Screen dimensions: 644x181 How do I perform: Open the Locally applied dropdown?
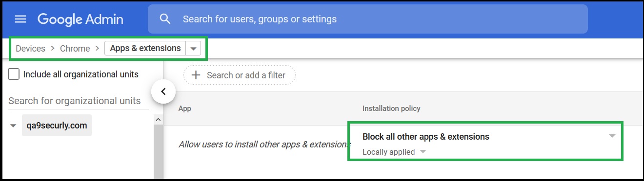pyautogui.click(x=423, y=152)
